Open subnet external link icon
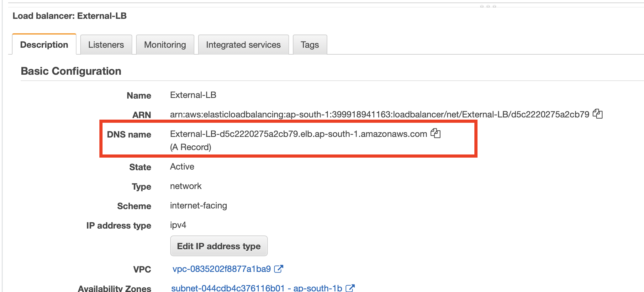644x292 pixels. pos(350,288)
